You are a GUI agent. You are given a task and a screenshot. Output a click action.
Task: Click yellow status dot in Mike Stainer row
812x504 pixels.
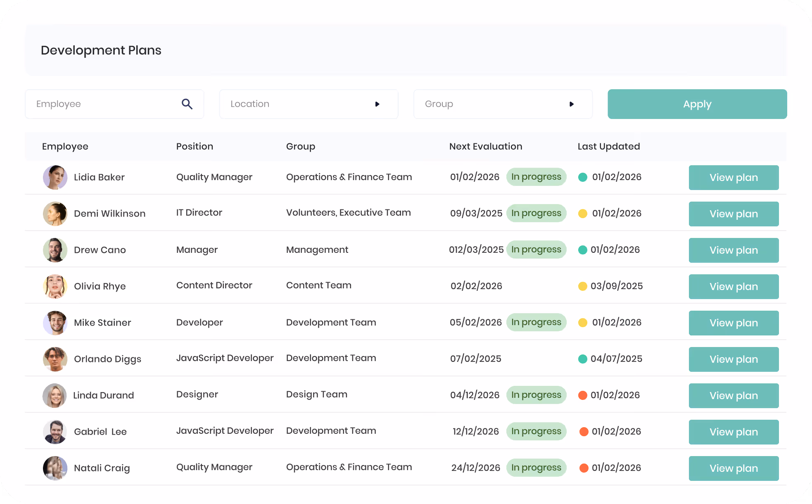coord(583,323)
